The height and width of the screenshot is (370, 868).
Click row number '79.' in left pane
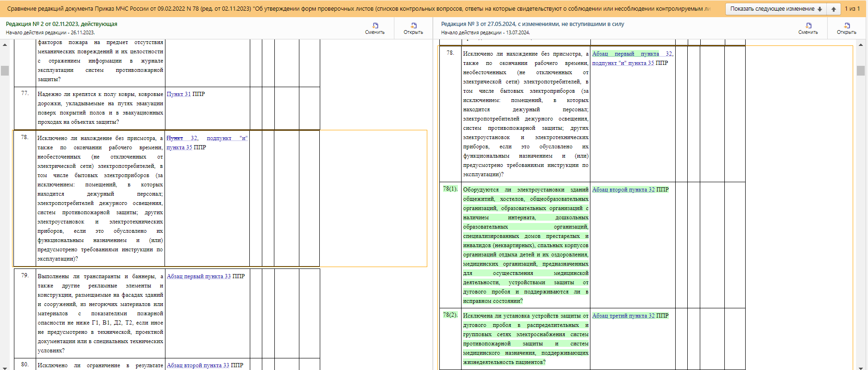pos(25,276)
